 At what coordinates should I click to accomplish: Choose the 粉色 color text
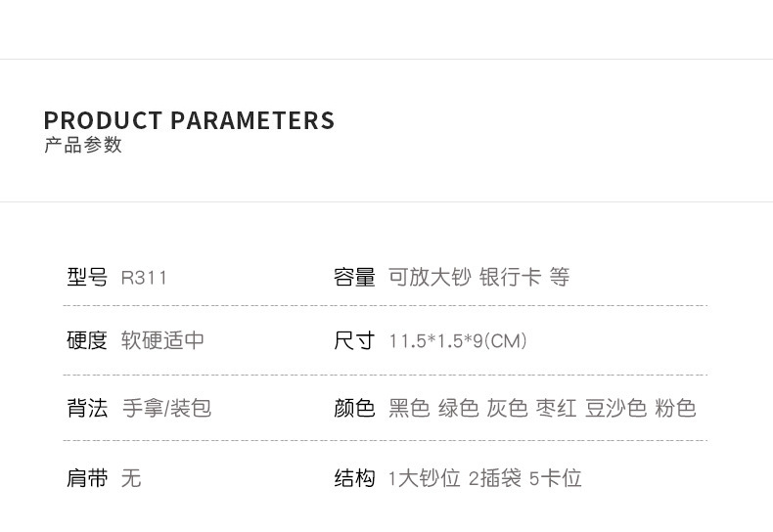pos(675,408)
